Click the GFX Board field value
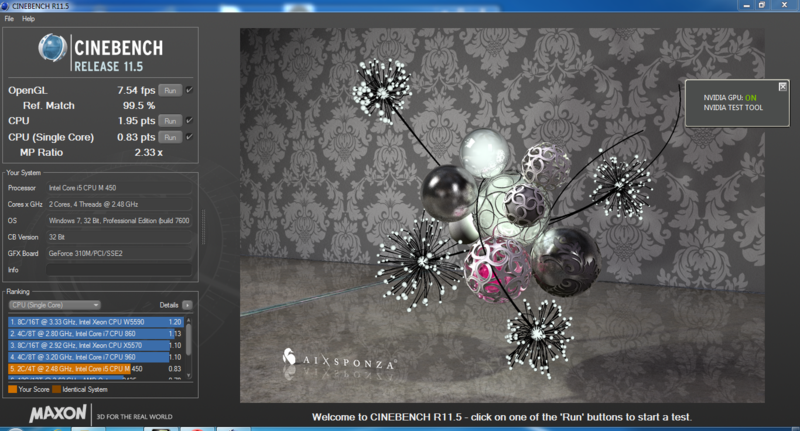The width and height of the screenshot is (800, 431). point(119,253)
